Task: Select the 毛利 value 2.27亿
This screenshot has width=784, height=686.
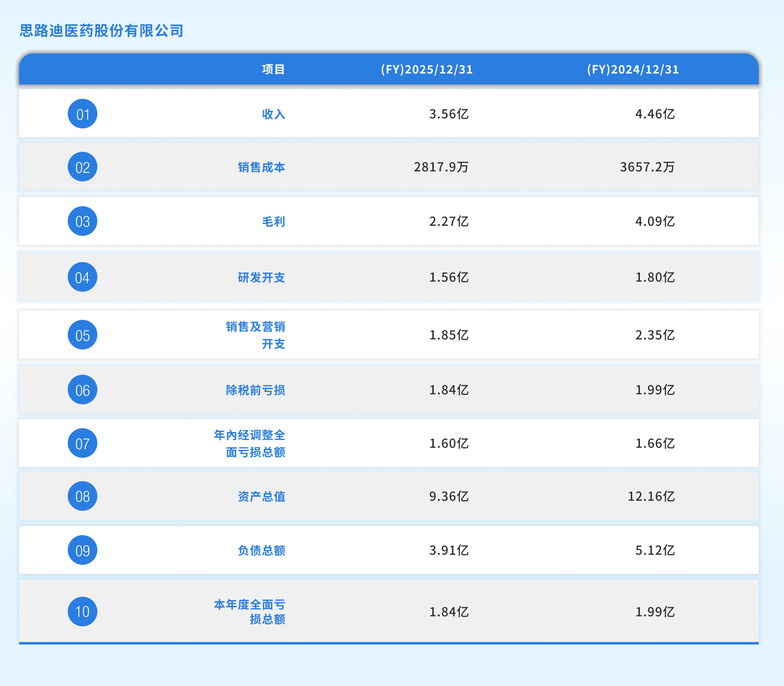Action: click(449, 222)
